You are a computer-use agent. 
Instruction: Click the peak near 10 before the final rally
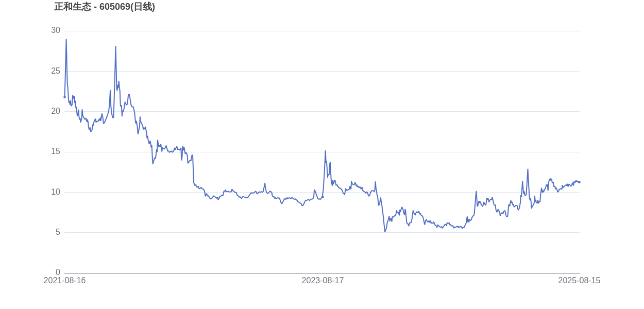pos(476,192)
